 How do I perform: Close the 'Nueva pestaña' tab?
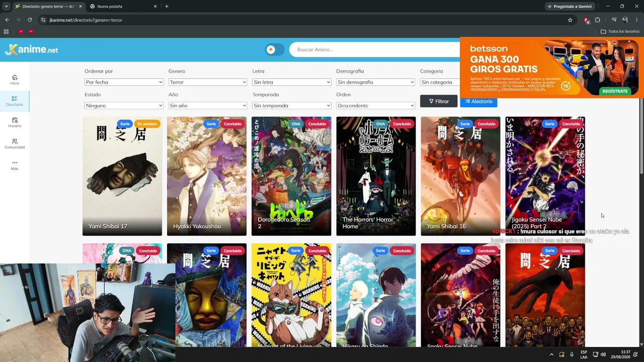155,7
